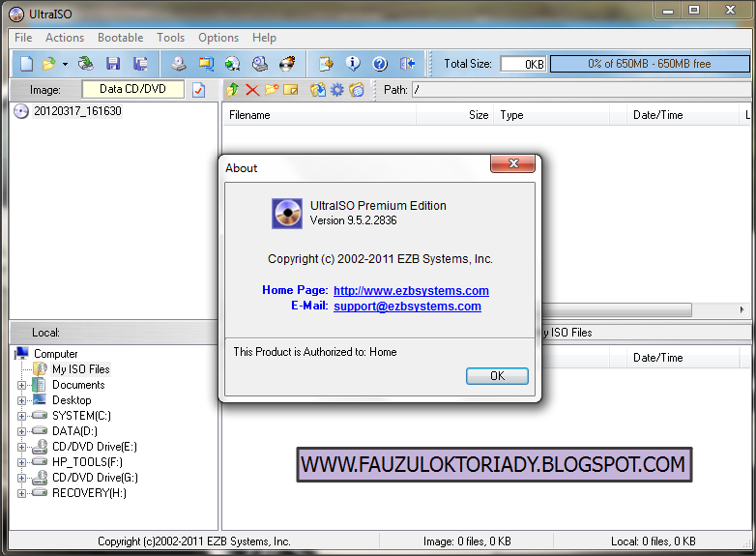Click the horizontal scrollbar right arrow
This screenshot has width=756, height=556.
[742, 309]
